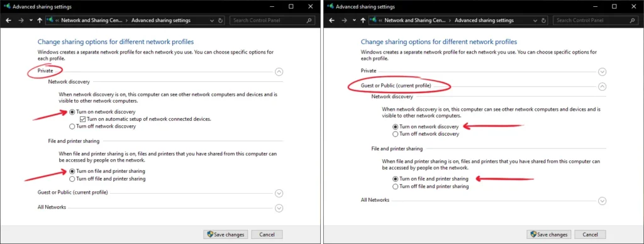Open address bar history dropdown in left window

[x=212, y=21]
